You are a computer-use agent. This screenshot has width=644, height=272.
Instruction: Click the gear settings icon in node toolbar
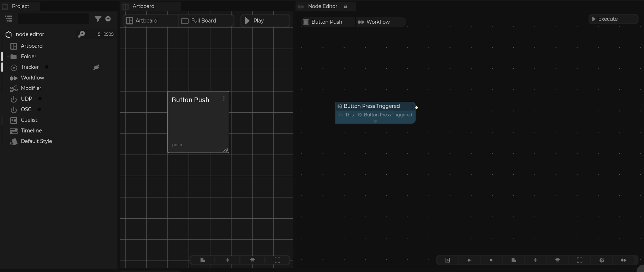[602, 260]
